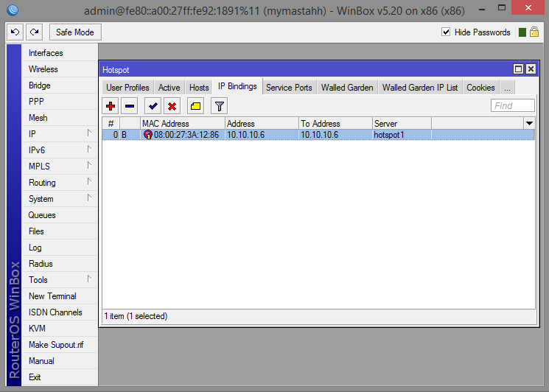This screenshot has width=549, height=392.
Task: Sort by the # column header
Action: pyautogui.click(x=111, y=124)
